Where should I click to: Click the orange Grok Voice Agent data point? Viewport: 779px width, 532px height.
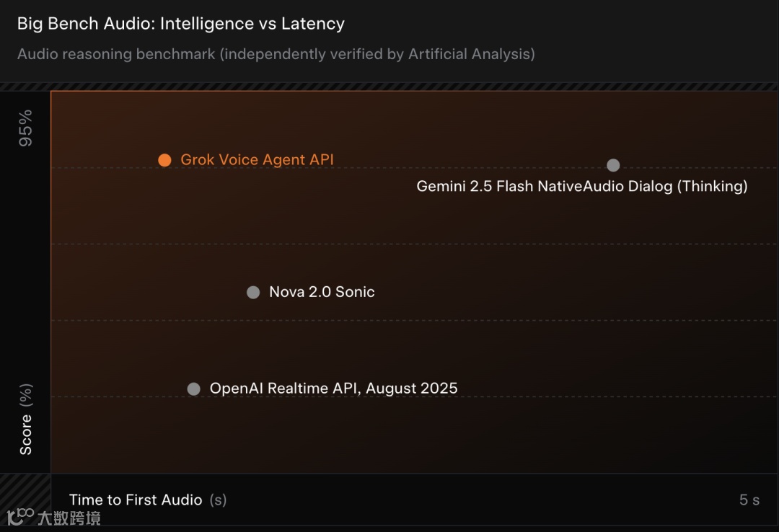click(164, 160)
